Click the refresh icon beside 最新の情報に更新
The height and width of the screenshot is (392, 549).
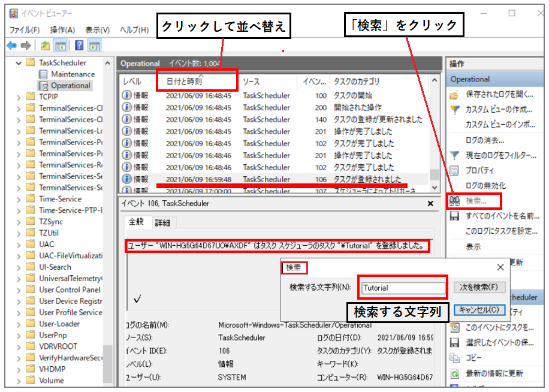tap(454, 373)
